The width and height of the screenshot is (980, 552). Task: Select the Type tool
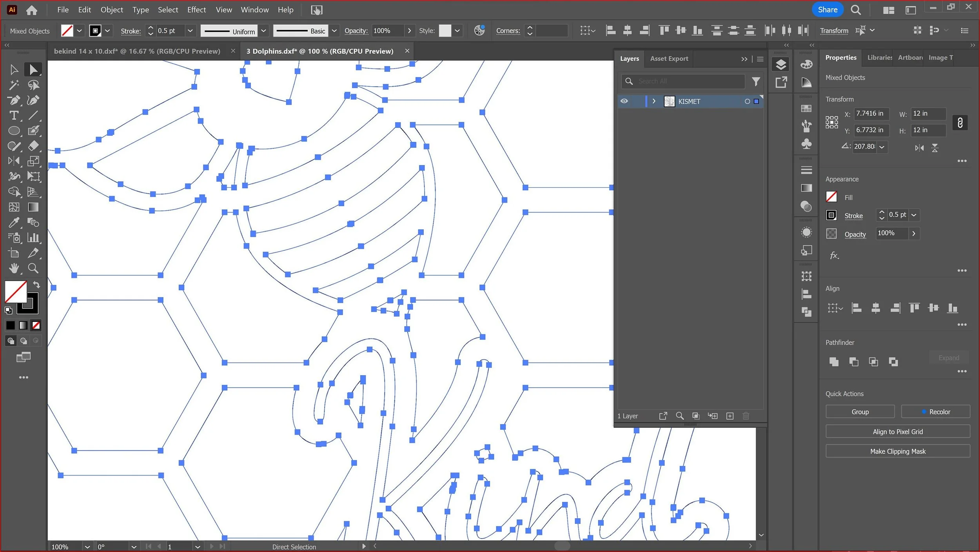coord(14,116)
